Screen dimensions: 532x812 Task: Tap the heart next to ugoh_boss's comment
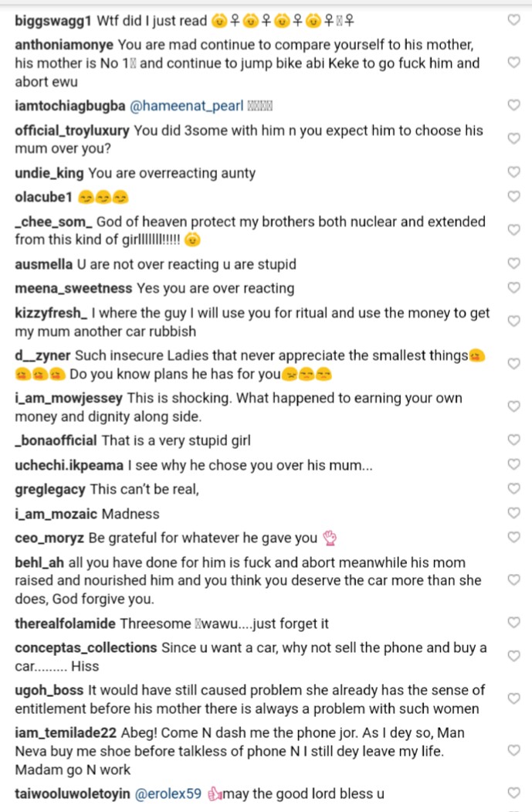[513, 698]
